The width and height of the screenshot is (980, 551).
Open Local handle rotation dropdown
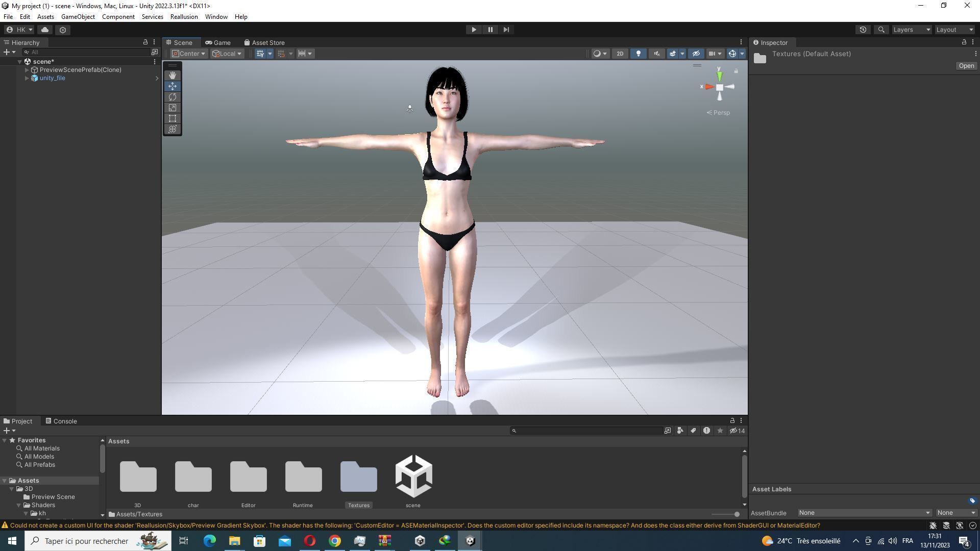227,54
